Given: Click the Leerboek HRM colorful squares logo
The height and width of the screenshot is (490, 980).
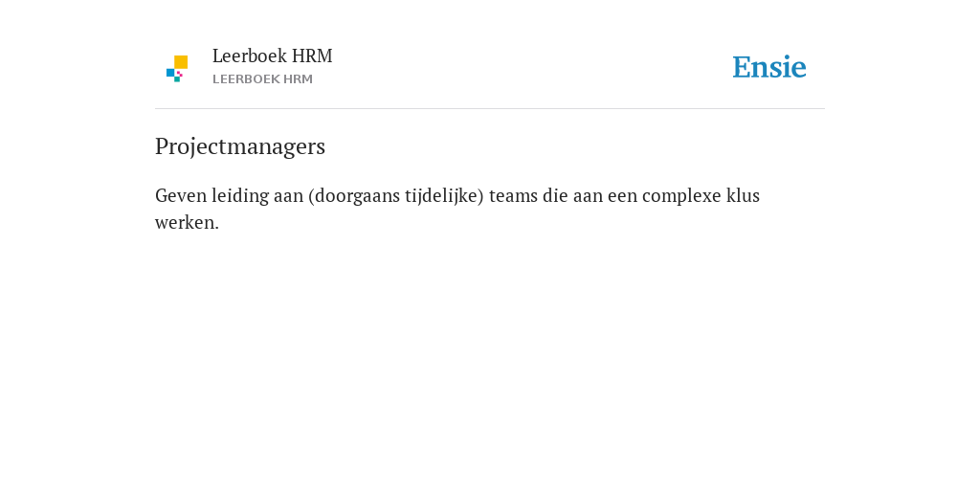Looking at the screenshot, I should 177,69.
